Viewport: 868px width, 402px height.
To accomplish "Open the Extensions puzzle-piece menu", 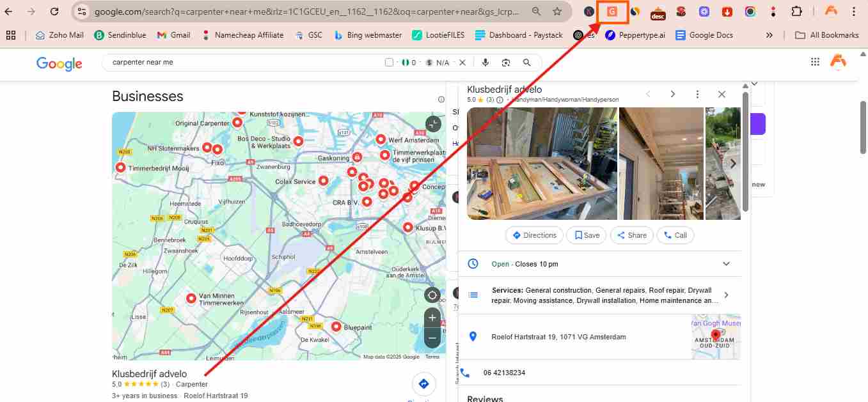I will click(x=796, y=12).
